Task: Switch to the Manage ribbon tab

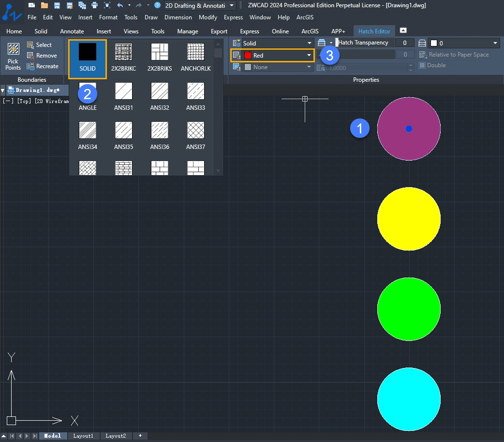Action: [188, 31]
